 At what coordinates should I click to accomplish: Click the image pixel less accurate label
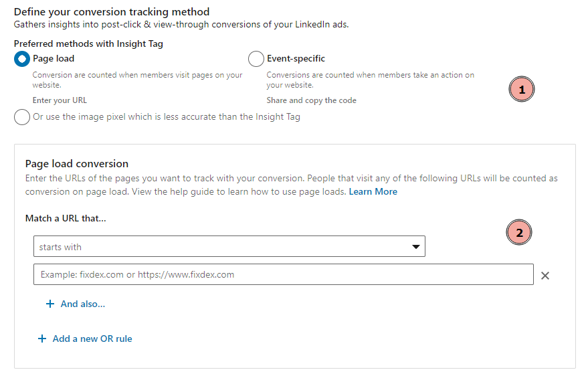(x=167, y=116)
